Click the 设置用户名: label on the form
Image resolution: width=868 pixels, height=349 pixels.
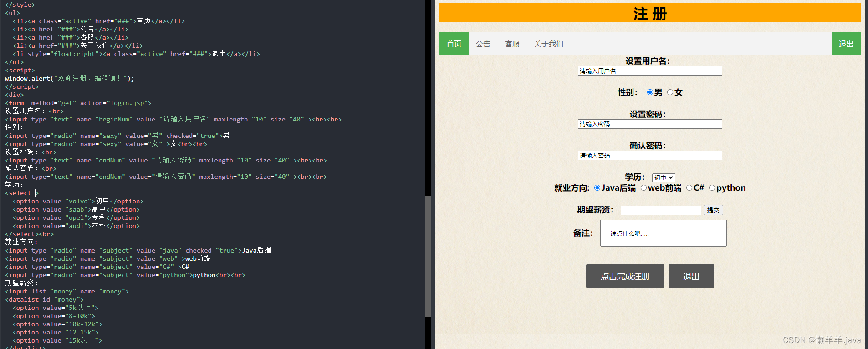point(648,61)
